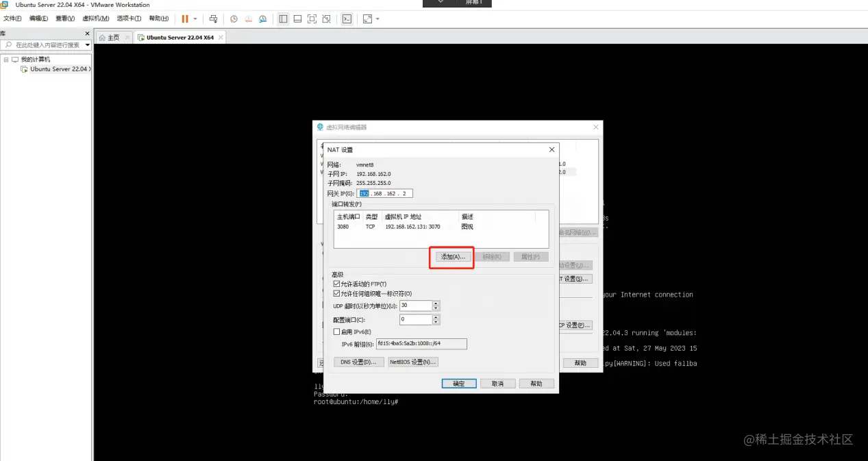This screenshot has height=461, width=868.
Task: Toggle 允许活动的 FTP checkbox
Action: 336,284
